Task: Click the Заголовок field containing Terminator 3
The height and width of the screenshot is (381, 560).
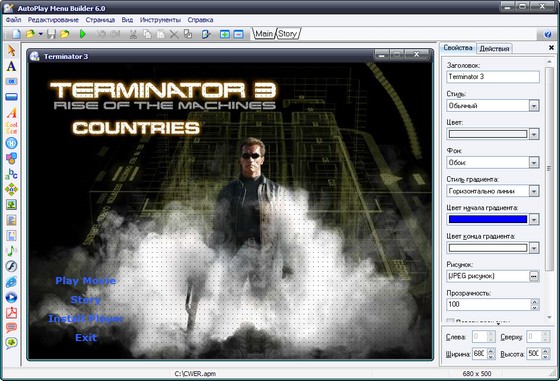Action: click(x=493, y=77)
